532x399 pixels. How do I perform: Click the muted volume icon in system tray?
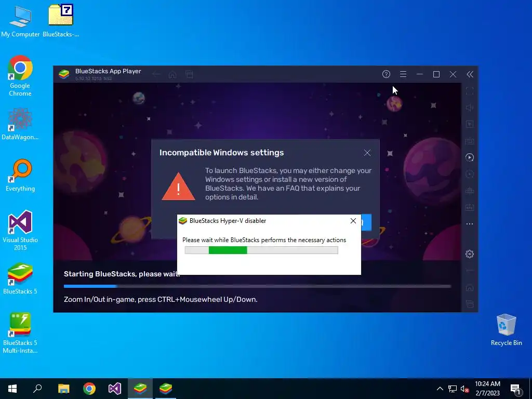click(x=464, y=389)
